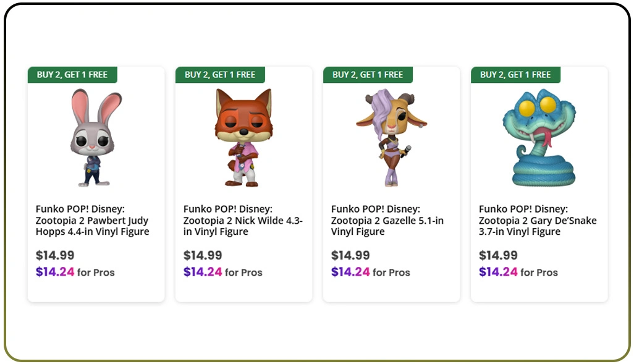This screenshot has height=364, width=634.
Task: Open the Gary De'Snake 3.7-in product title
Action: [x=538, y=221]
